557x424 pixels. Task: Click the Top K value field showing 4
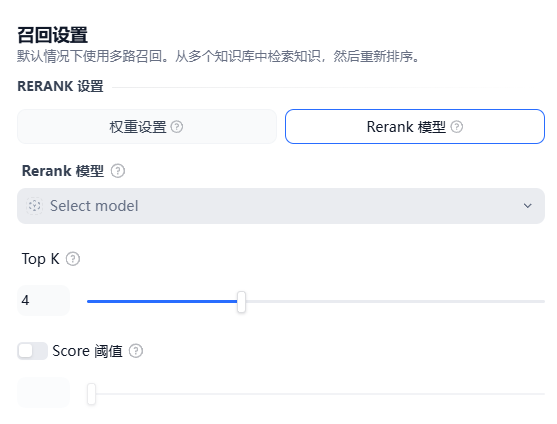(43, 300)
